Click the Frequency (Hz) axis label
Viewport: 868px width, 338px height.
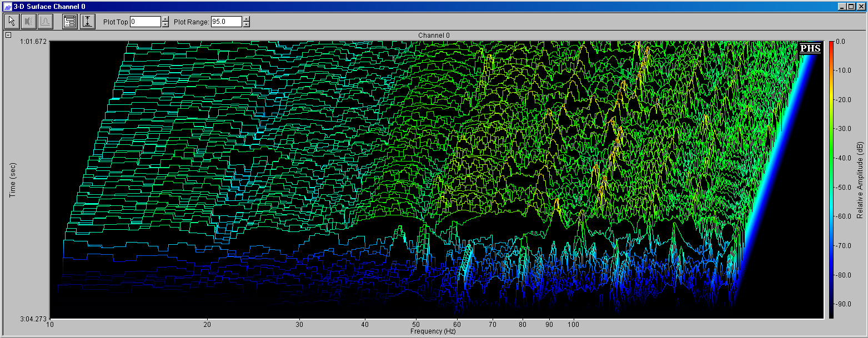[x=433, y=331]
